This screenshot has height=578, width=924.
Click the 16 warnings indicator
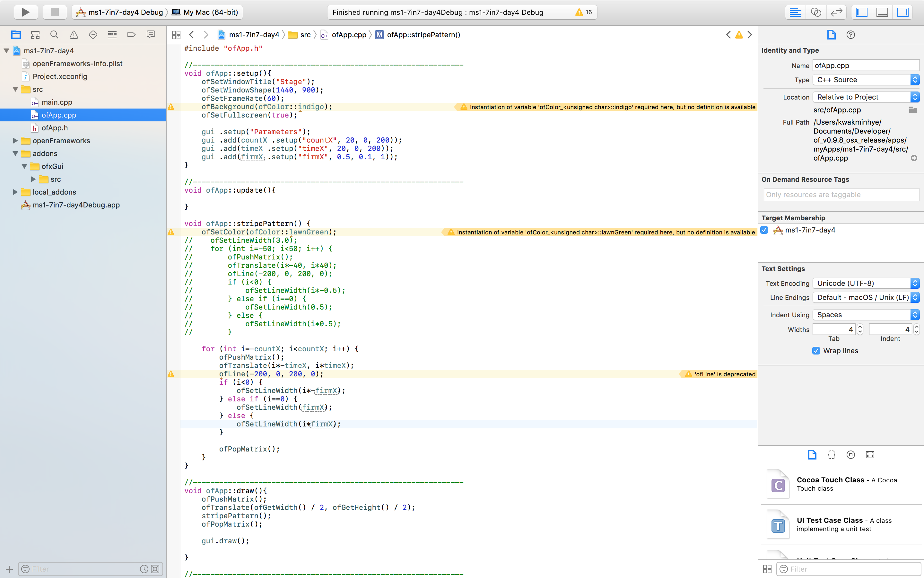click(x=583, y=12)
